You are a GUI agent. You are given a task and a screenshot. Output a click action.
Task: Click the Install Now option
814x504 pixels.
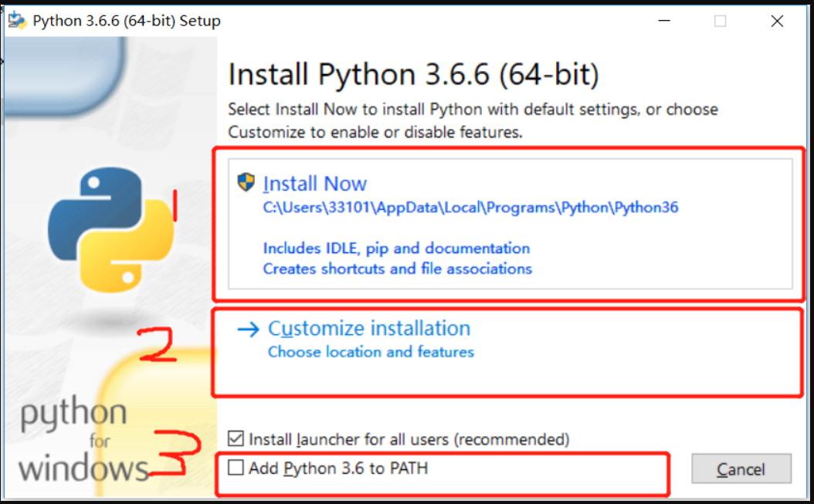[x=510, y=224]
